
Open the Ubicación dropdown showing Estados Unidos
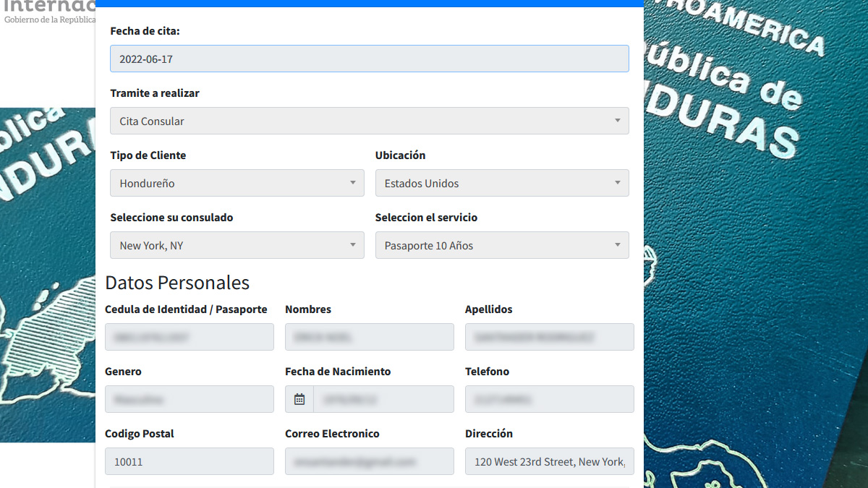[x=501, y=183]
